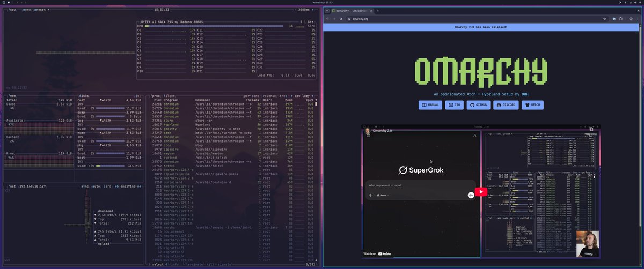644x269 pixels.
Task: Toggle net auto scaling option
Action: pos(97,186)
